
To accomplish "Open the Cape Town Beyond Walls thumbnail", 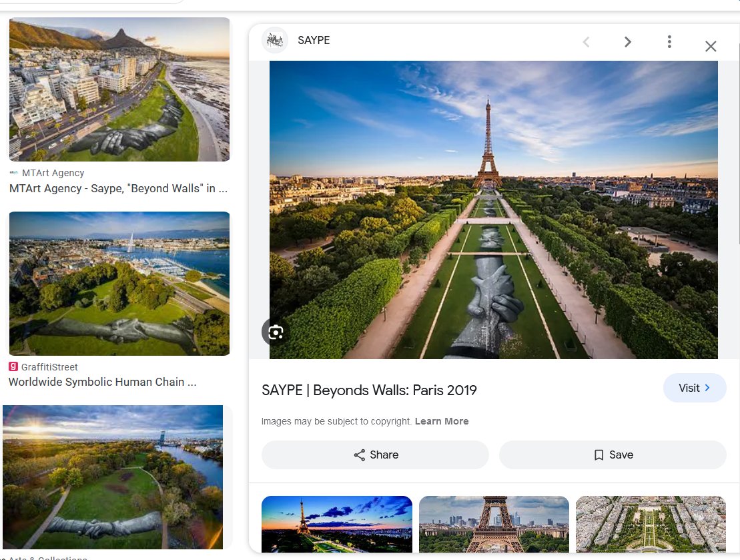I will [x=119, y=89].
